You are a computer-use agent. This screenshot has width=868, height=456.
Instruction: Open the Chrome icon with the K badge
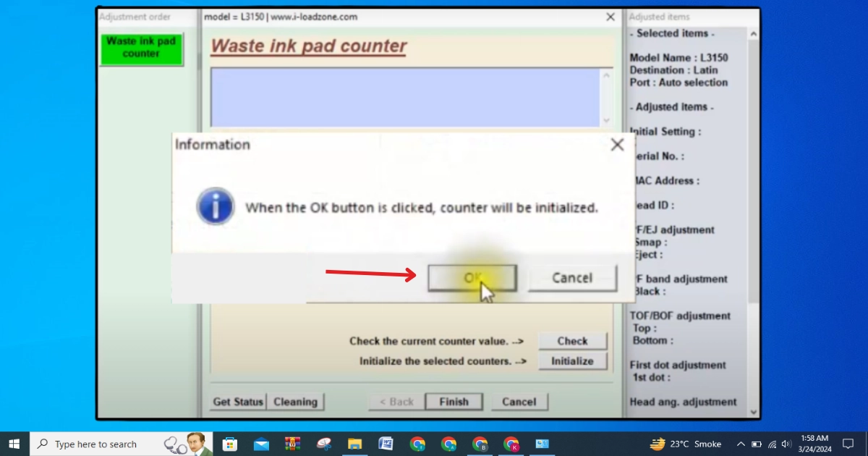(x=511, y=444)
